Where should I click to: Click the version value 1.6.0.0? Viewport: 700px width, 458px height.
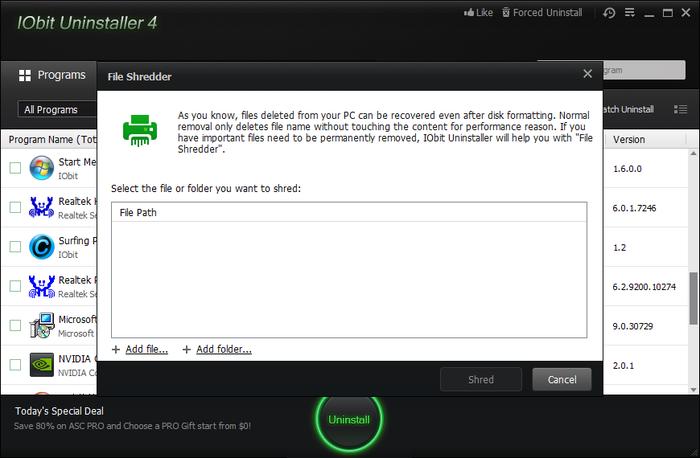click(627, 169)
